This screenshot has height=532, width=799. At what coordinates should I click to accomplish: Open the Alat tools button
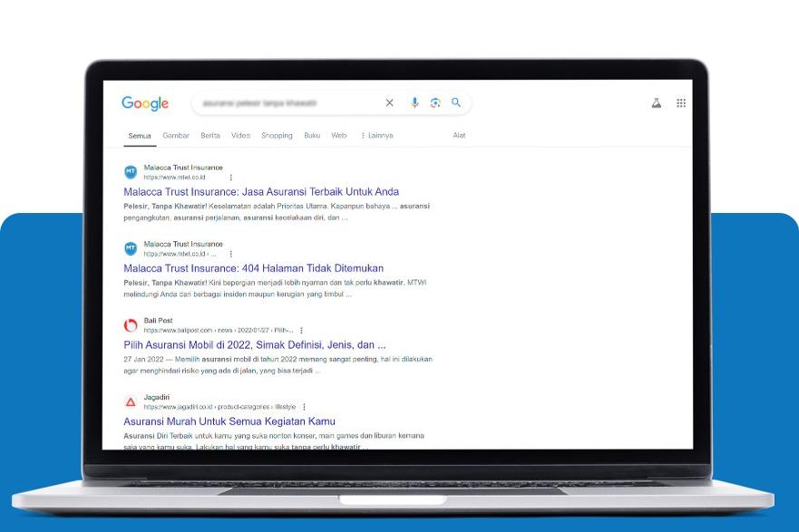(x=459, y=135)
